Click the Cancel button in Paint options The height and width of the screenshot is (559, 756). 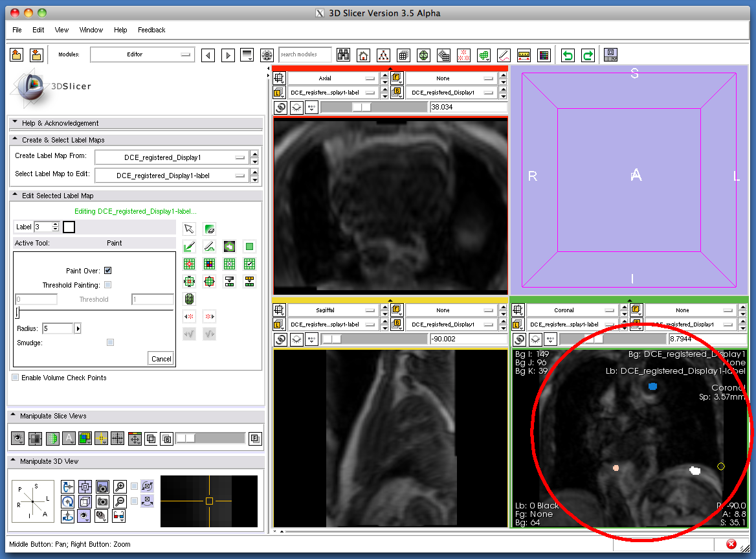[161, 358]
